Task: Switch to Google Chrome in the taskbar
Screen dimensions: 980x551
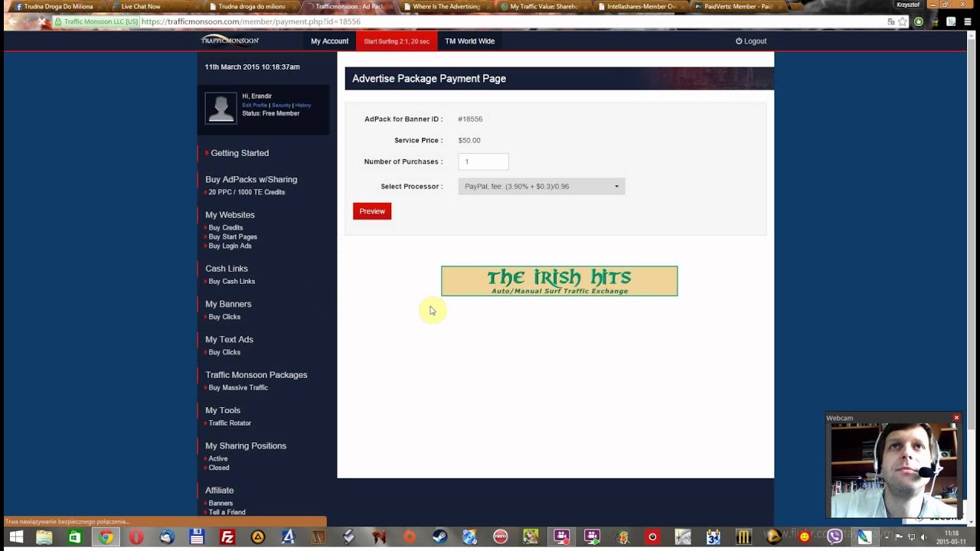Action: click(106, 537)
